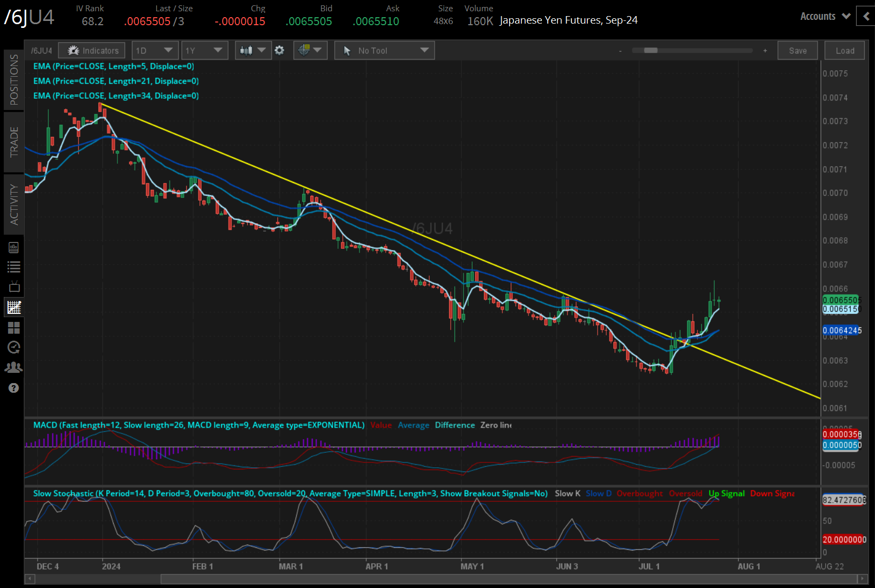Screen dimensions: 875x588
Task: Expand the 1D timeframe dropdown
Action: 155,50
